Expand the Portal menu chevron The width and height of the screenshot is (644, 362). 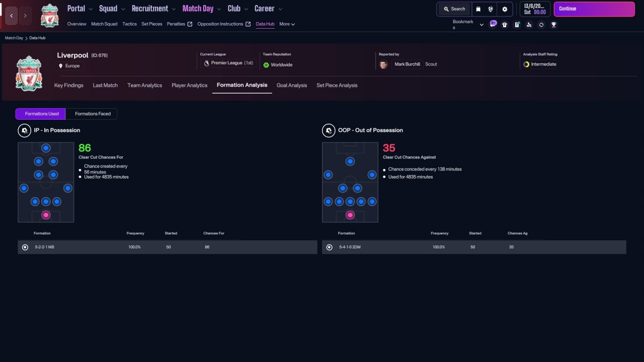pyautogui.click(x=91, y=9)
